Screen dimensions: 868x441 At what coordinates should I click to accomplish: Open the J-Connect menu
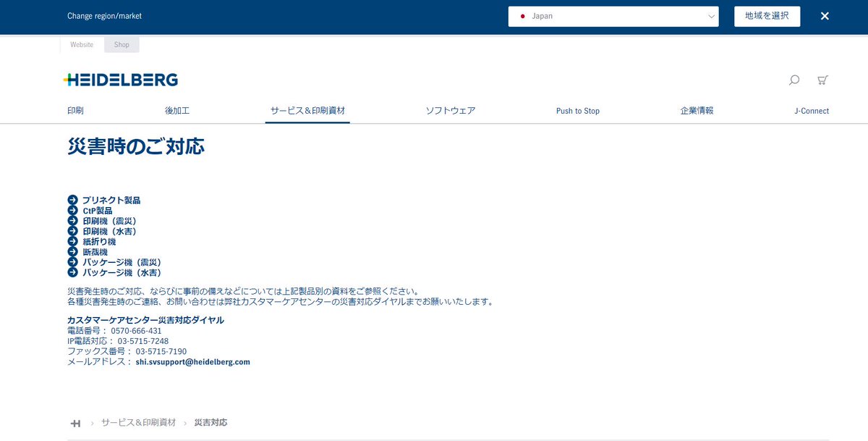tap(812, 111)
